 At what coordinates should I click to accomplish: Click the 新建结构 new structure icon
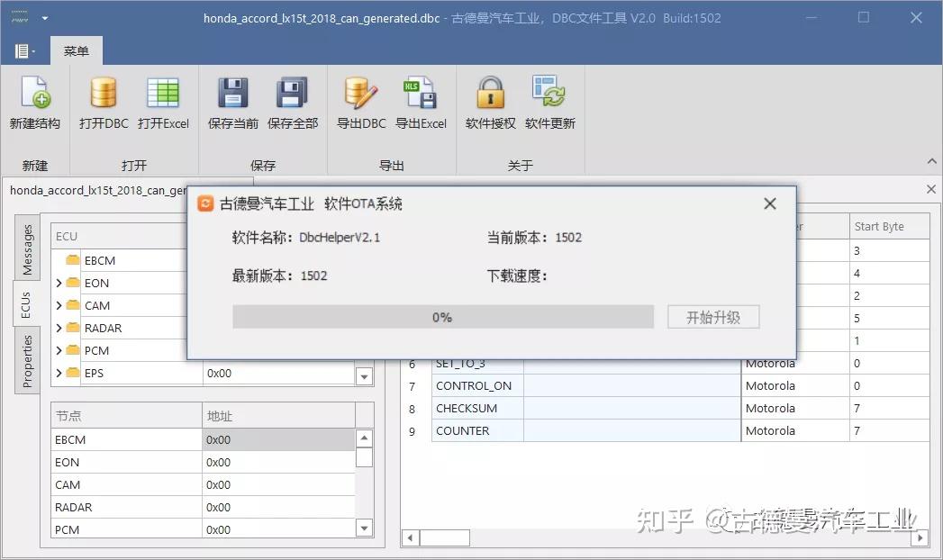point(35,93)
